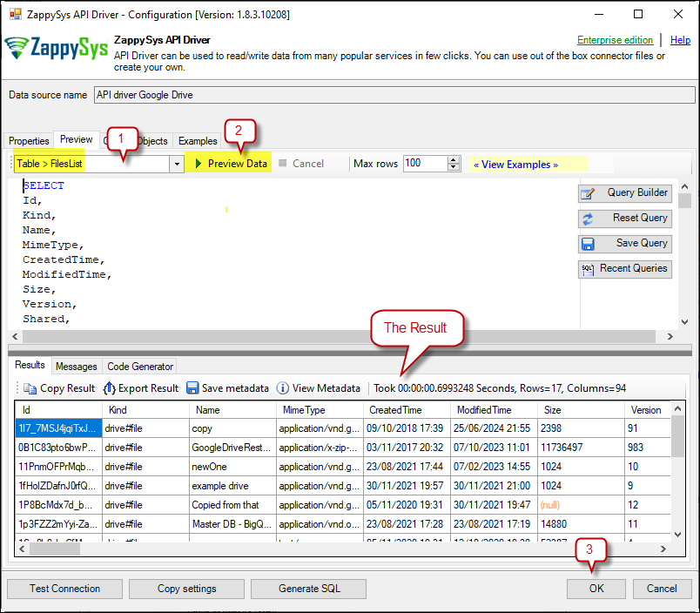Click the Save Query floppy disk icon

pos(588,244)
